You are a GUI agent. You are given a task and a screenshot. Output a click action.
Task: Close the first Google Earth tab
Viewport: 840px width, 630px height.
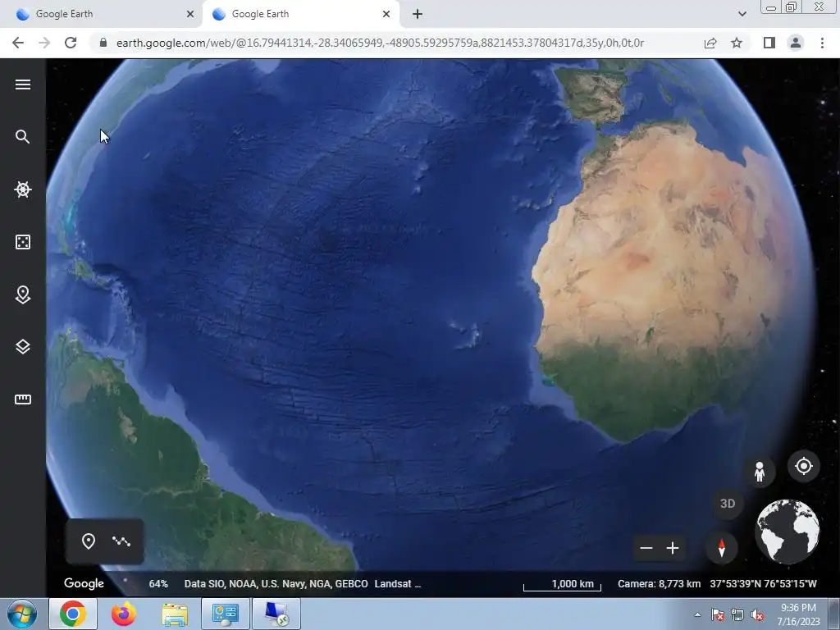click(190, 14)
